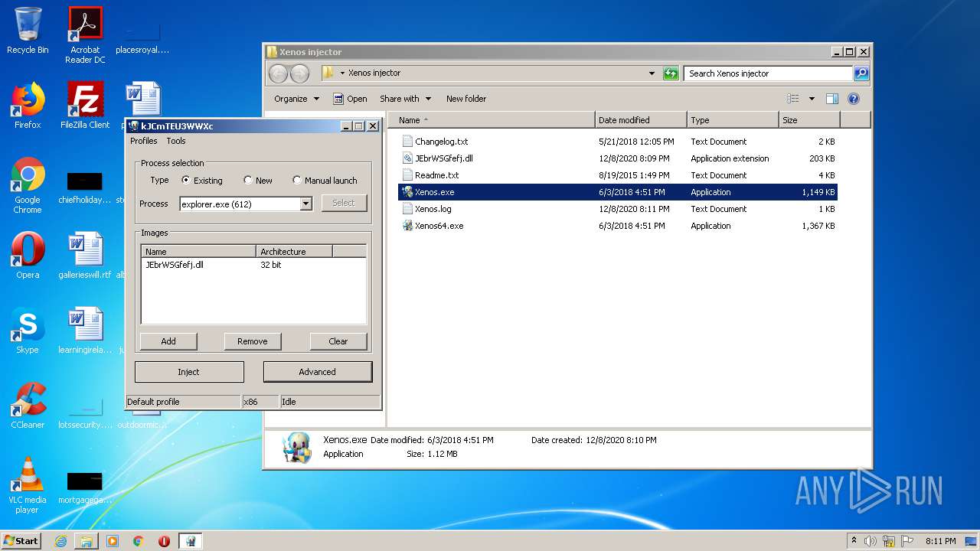This screenshot has height=551, width=980.
Task: Open gallerieswill.rtf document icon
Action: (x=85, y=256)
